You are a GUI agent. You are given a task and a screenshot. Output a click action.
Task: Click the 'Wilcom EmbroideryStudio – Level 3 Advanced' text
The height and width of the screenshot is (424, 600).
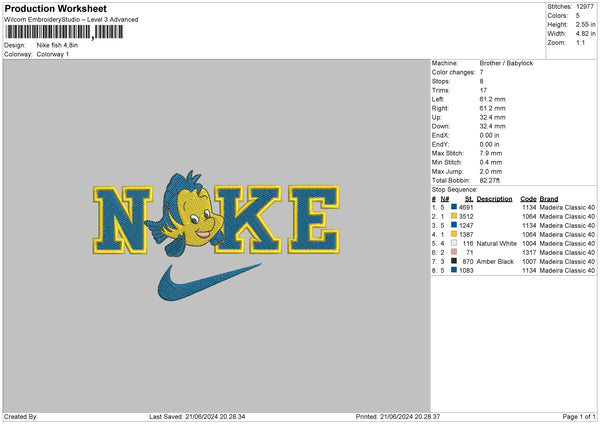71,20
